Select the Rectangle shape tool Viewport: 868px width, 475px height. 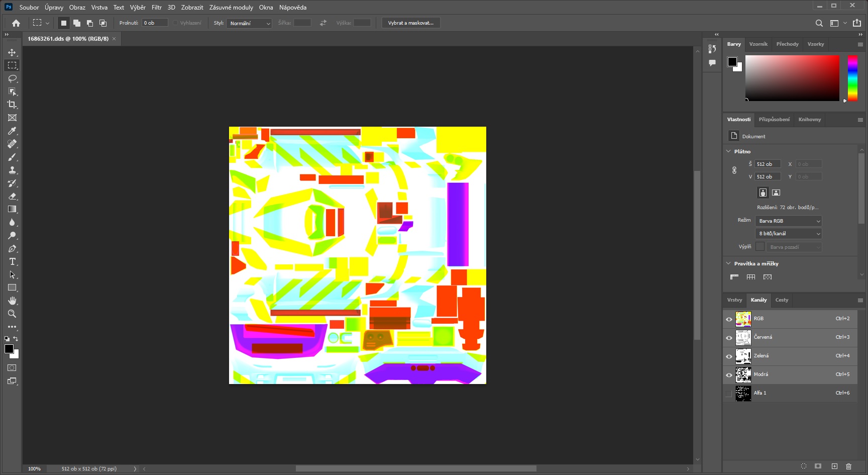[x=12, y=288]
